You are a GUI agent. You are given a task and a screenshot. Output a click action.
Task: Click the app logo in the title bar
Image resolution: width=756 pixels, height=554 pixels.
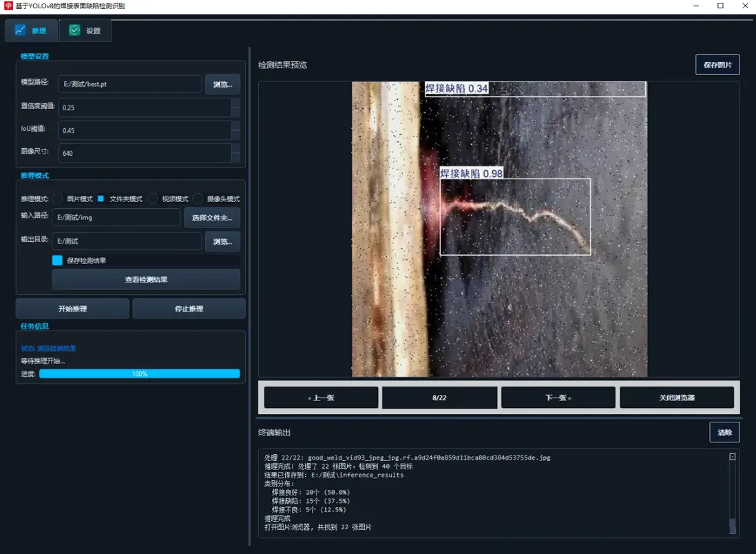[8, 6]
